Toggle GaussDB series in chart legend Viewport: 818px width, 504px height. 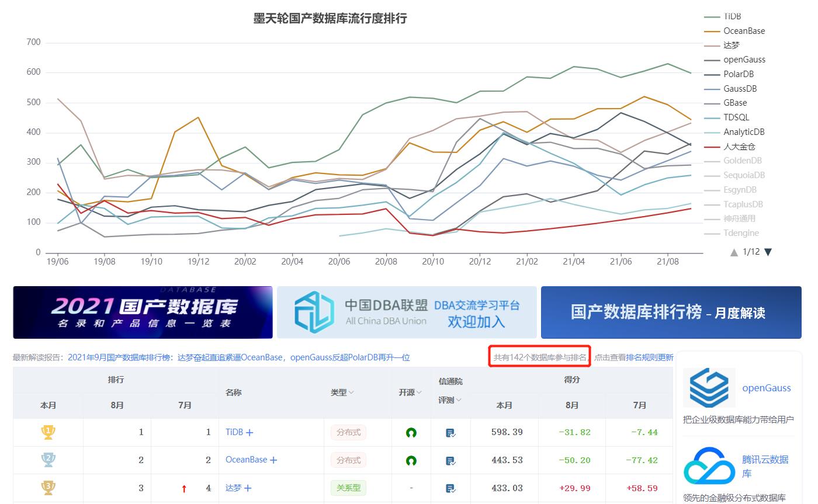730,89
